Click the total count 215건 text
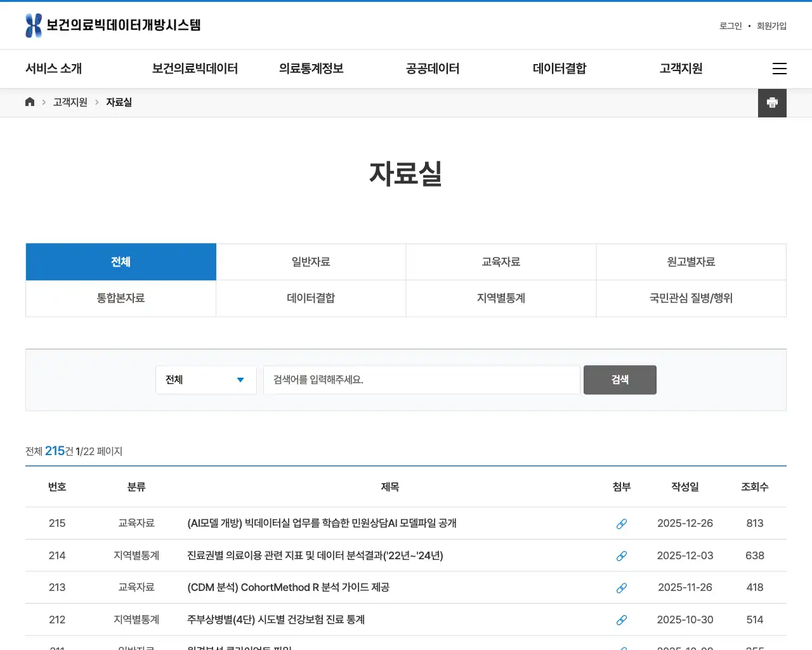This screenshot has height=650, width=812. click(59, 451)
